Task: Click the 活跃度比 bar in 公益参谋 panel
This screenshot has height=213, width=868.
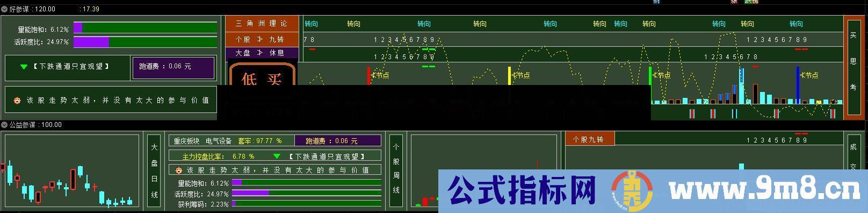Action: click(x=307, y=193)
